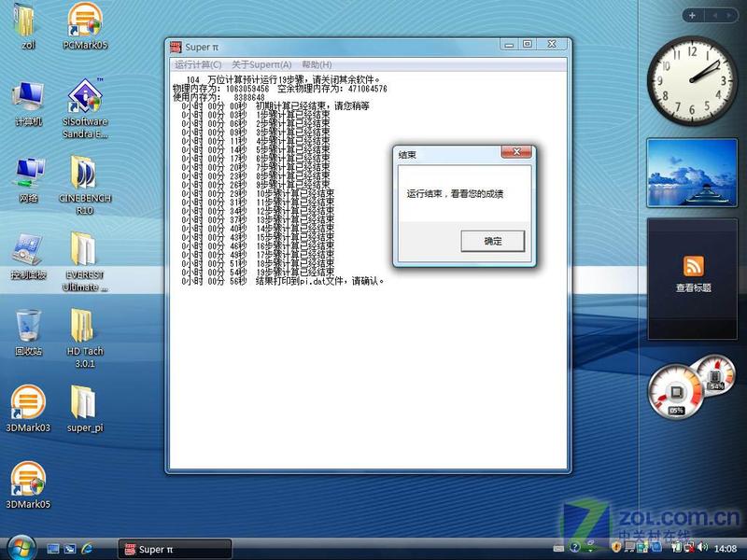Click the 结束 dialog title text
The width and height of the screenshot is (747, 560).
407,154
